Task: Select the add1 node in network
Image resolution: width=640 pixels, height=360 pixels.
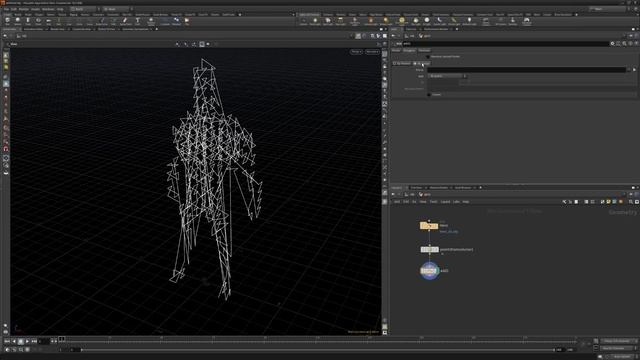Action: (429, 271)
